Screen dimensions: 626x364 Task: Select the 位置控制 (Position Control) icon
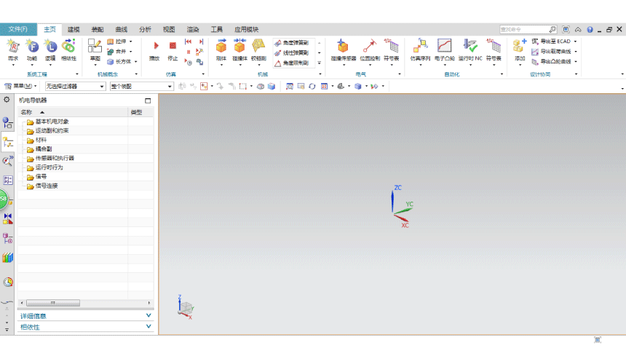tap(369, 47)
